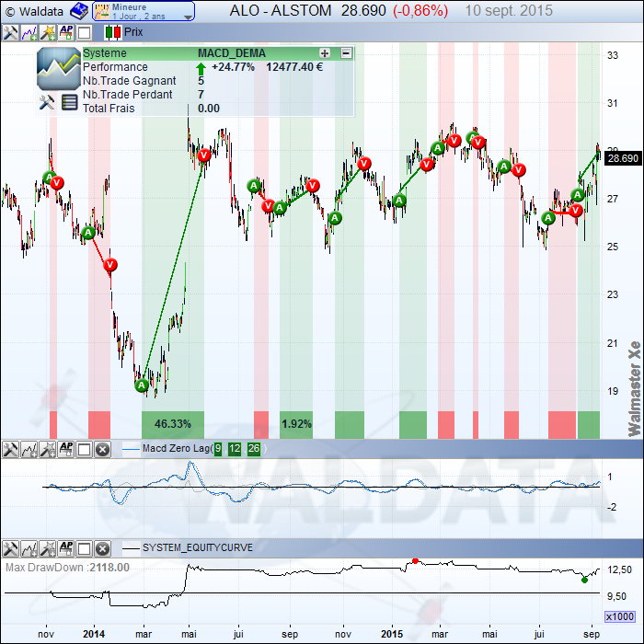The width and height of the screenshot is (644, 644).
Task: Click the Total Frais row
Action: tap(218, 109)
